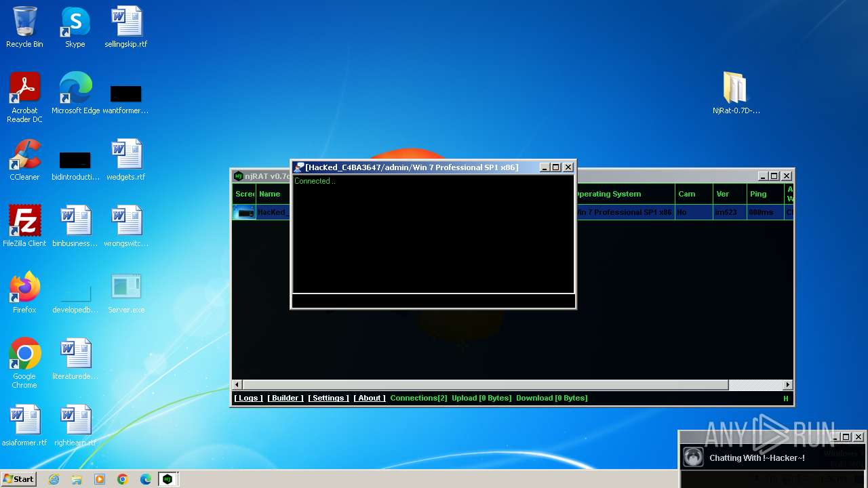Maximize the HacKed chat window
Screen dimensions: 868x488
(x=556, y=167)
